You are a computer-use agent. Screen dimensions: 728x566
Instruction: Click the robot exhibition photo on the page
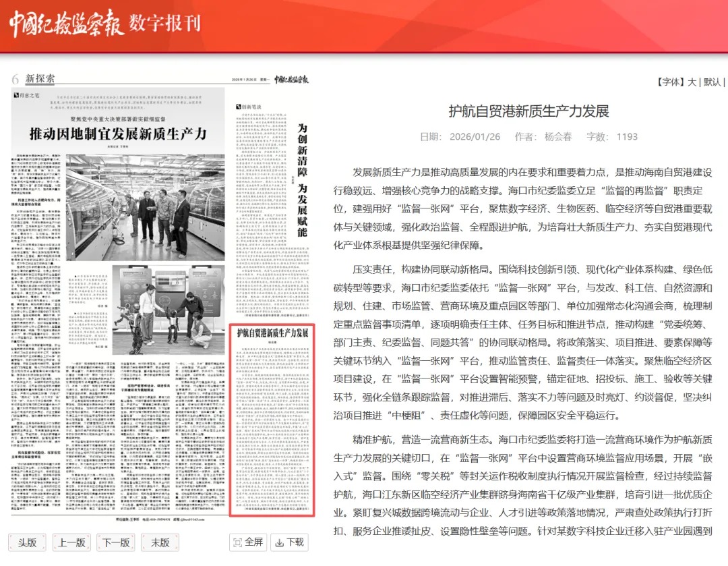169,308
